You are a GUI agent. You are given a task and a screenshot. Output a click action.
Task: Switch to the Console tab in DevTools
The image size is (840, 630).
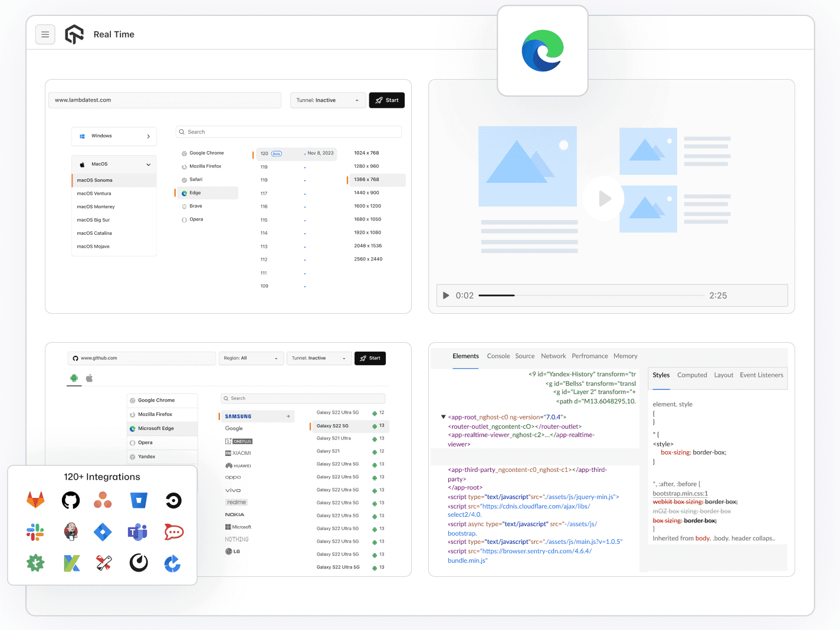tap(498, 356)
